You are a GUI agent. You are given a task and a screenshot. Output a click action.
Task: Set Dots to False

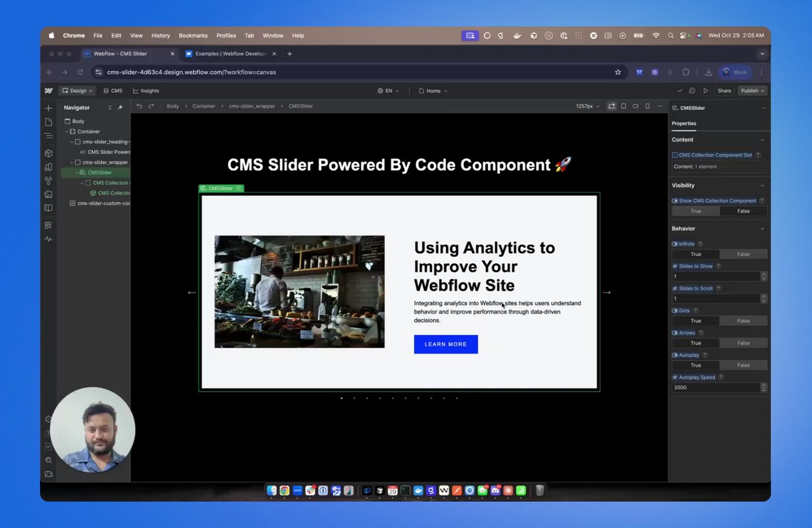(743, 321)
